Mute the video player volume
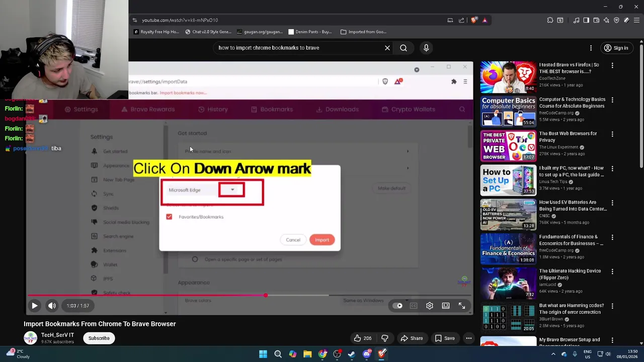Screen dimensions: 644x362 pyautogui.click(x=52, y=306)
